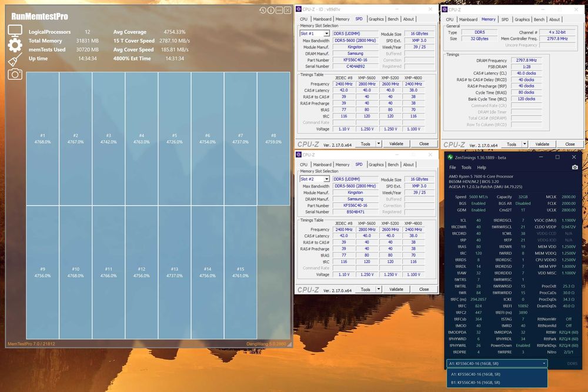Click Serial Number B5048471 field
The width and height of the screenshot is (588, 392).
pos(355,212)
